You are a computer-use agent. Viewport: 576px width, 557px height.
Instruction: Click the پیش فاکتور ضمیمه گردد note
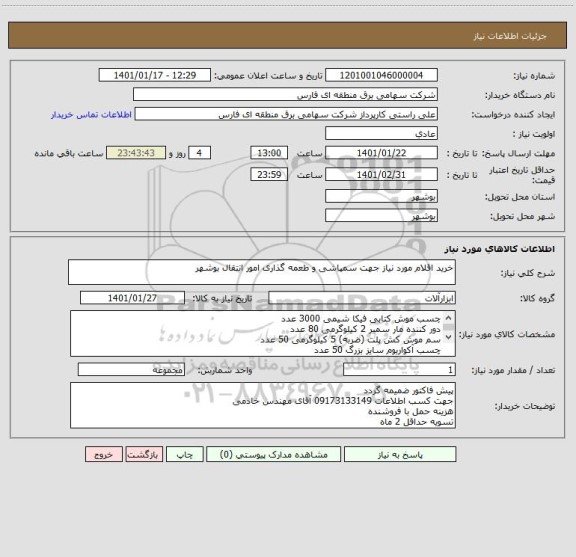[408, 390]
